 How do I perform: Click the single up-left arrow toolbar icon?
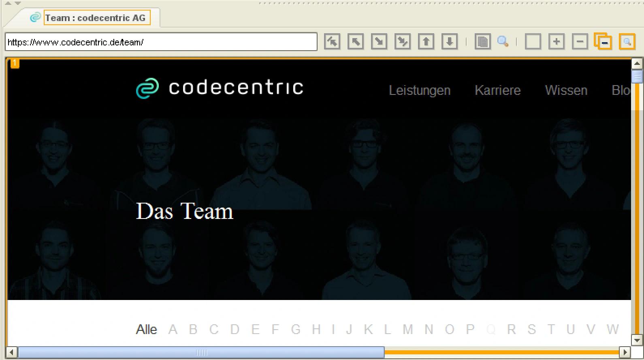pos(356,42)
